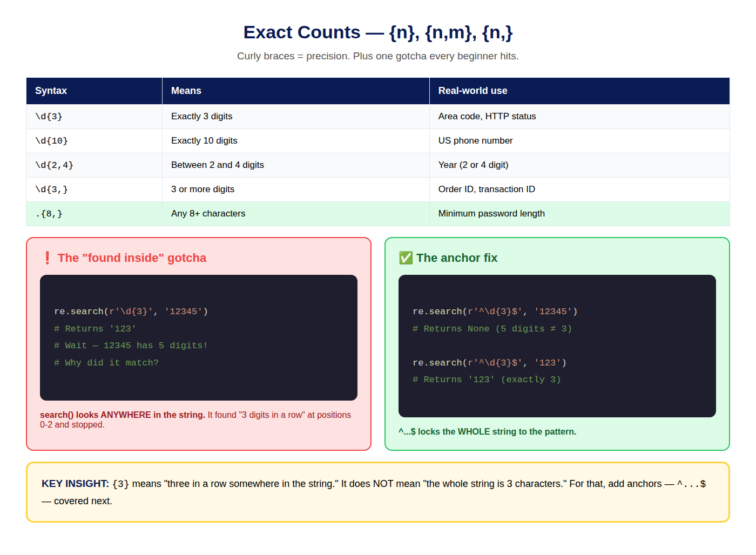Viewport: 756px width, 555px height.
Task: Click the red exclamation mark icon
Action: click(x=48, y=258)
